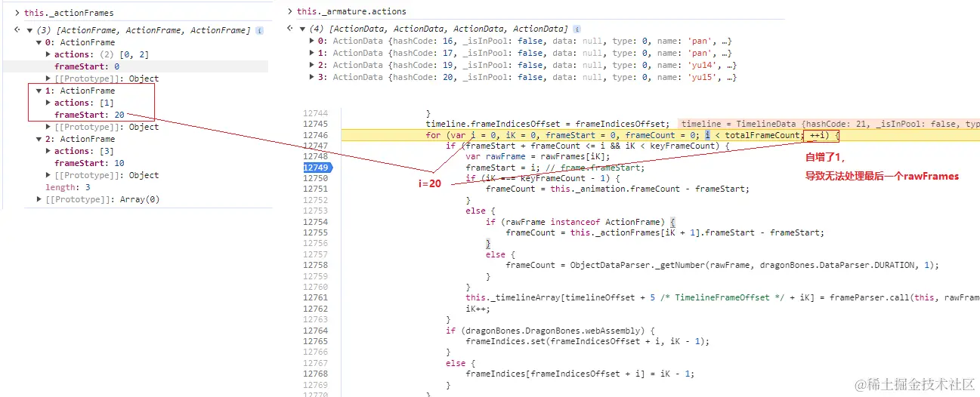Expand ActionData entry 1 with hashCode 17

click(x=313, y=53)
